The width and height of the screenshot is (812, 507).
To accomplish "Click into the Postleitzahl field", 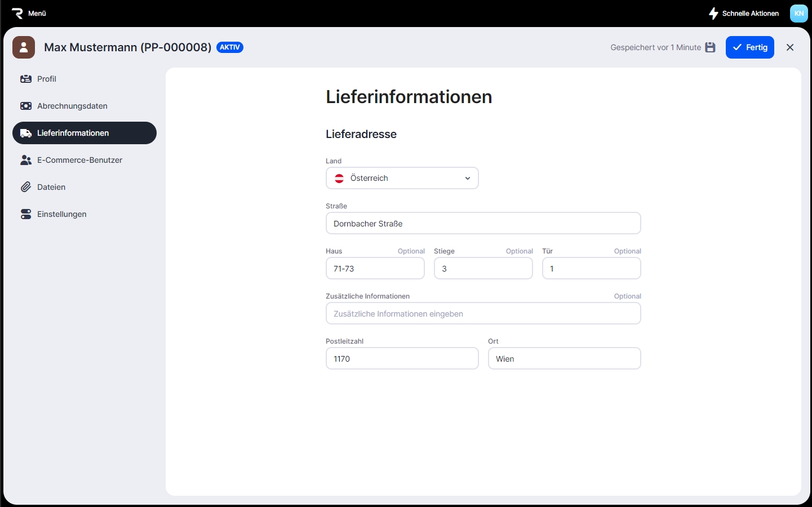I will [x=402, y=358].
